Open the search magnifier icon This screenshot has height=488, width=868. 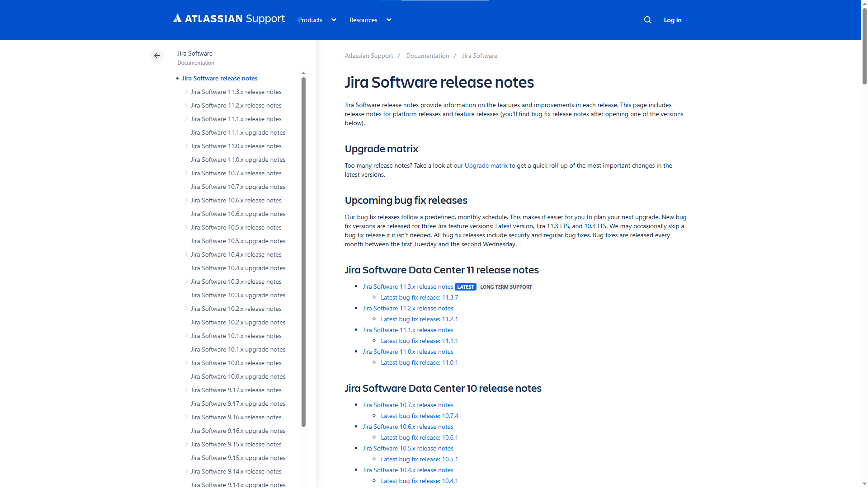(x=647, y=20)
